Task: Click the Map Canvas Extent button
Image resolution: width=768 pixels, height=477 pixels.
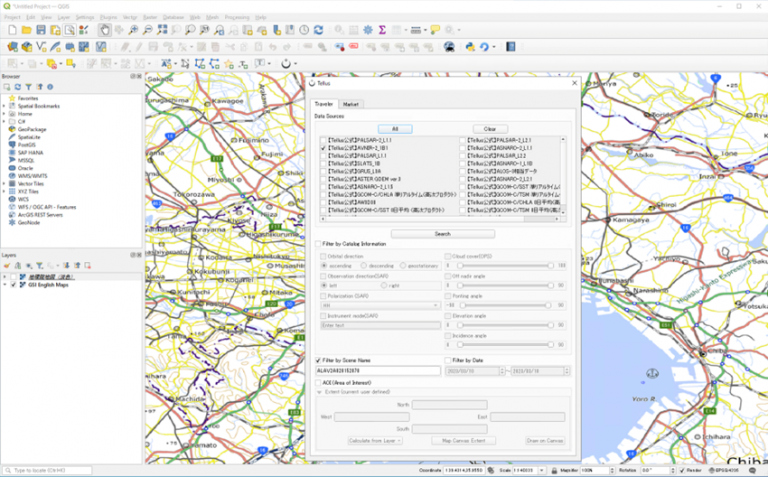Action: (463, 441)
